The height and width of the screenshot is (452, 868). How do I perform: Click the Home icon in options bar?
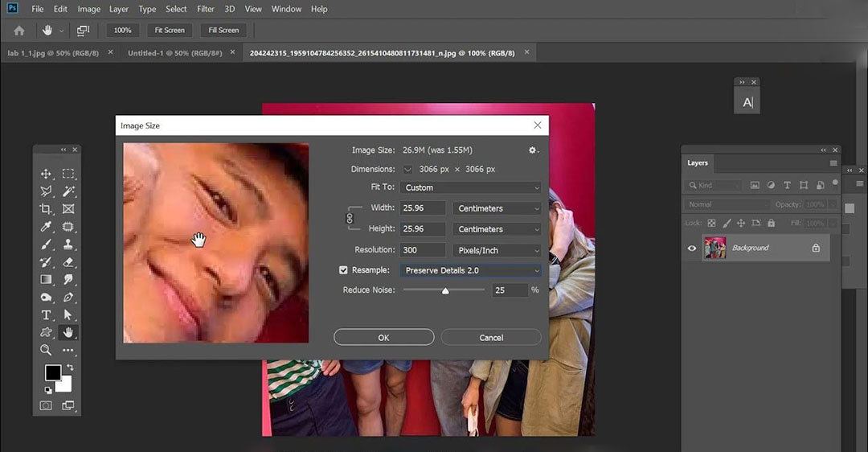click(18, 31)
